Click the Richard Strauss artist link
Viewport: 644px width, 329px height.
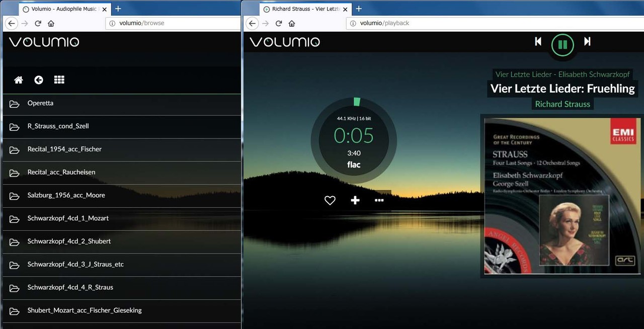[x=562, y=104]
